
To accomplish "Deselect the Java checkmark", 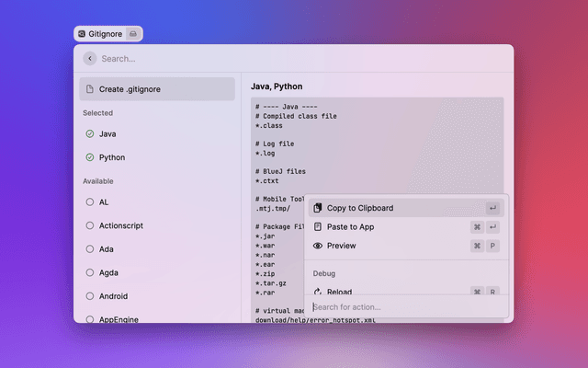I will click(x=89, y=133).
